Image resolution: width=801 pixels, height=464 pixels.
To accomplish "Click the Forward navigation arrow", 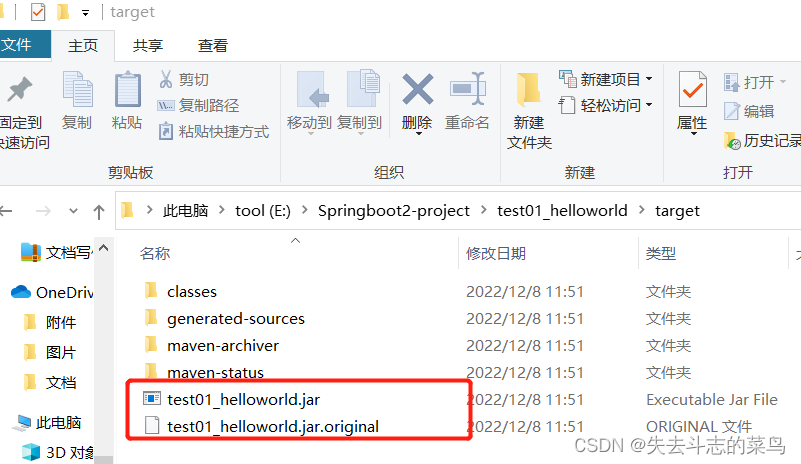I will coord(44,211).
